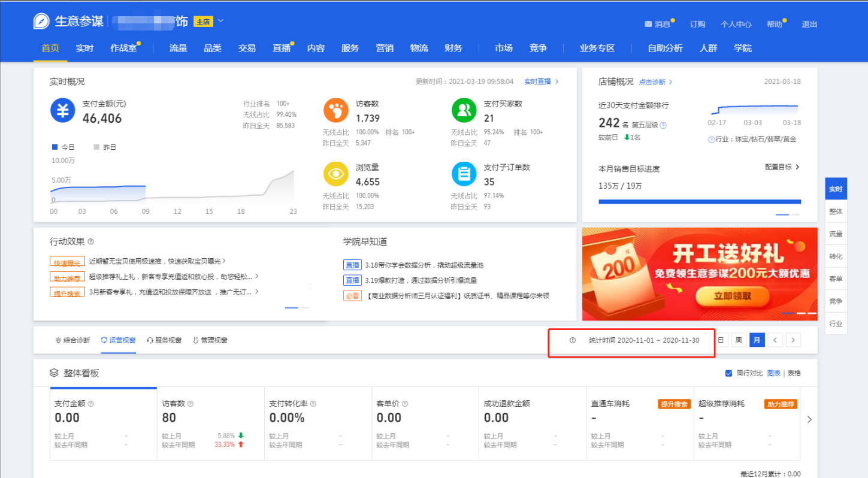Show more metric cards with right chevron

[809, 419]
